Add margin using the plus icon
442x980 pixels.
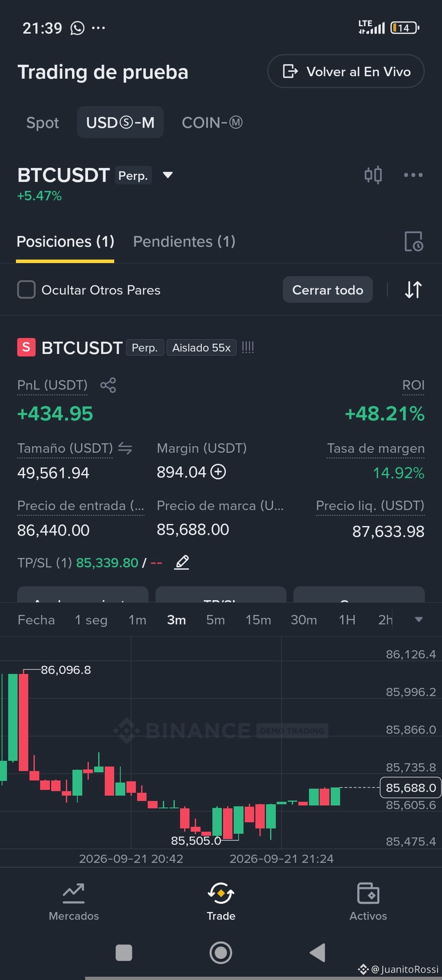(x=218, y=472)
